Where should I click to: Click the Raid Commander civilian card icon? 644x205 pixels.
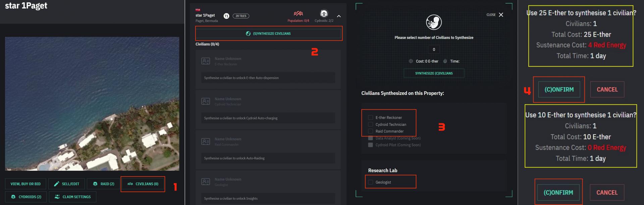[206, 142]
